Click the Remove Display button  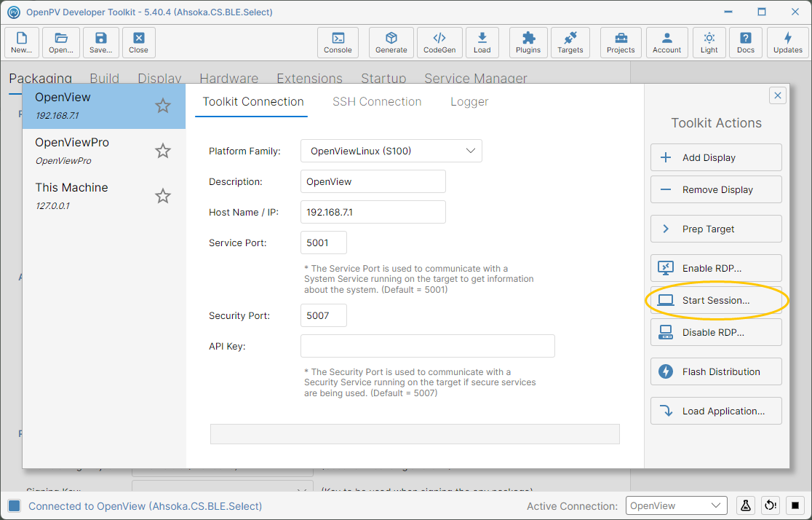(x=716, y=190)
